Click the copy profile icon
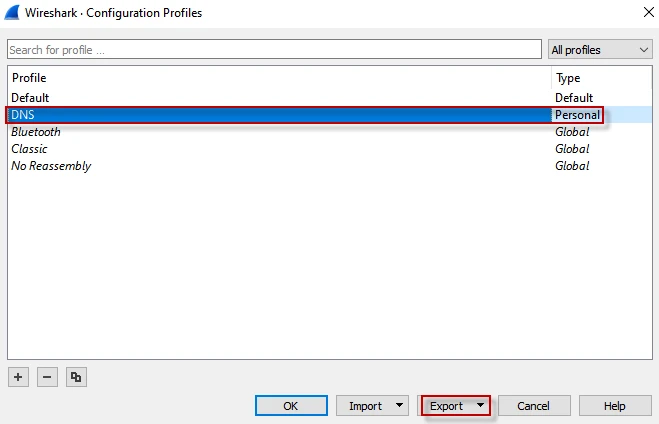This screenshot has height=424, width=659. point(76,377)
